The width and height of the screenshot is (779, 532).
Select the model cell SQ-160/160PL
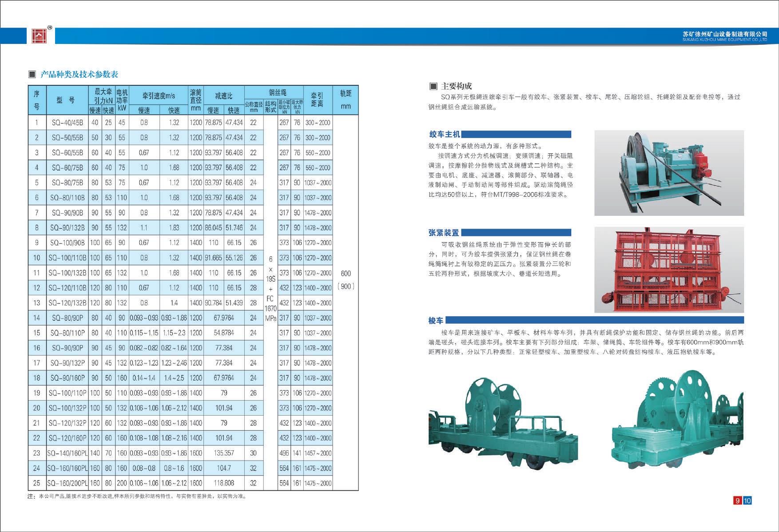click(x=67, y=468)
